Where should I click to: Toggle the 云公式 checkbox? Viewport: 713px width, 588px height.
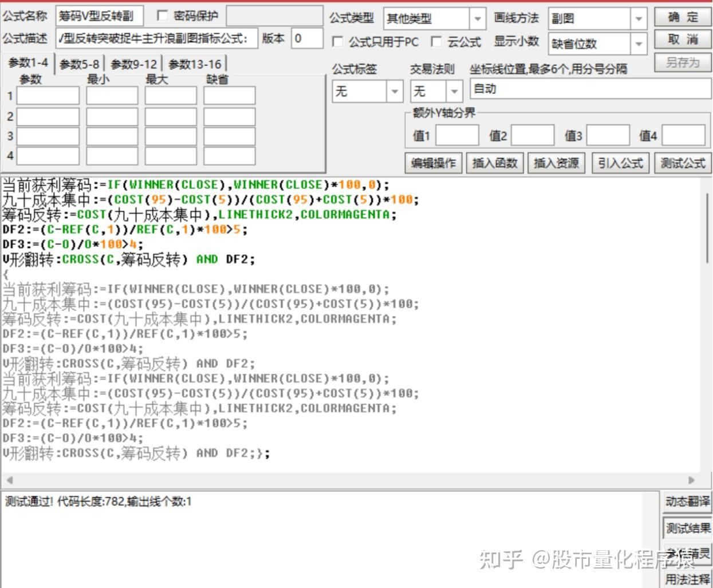pos(436,41)
